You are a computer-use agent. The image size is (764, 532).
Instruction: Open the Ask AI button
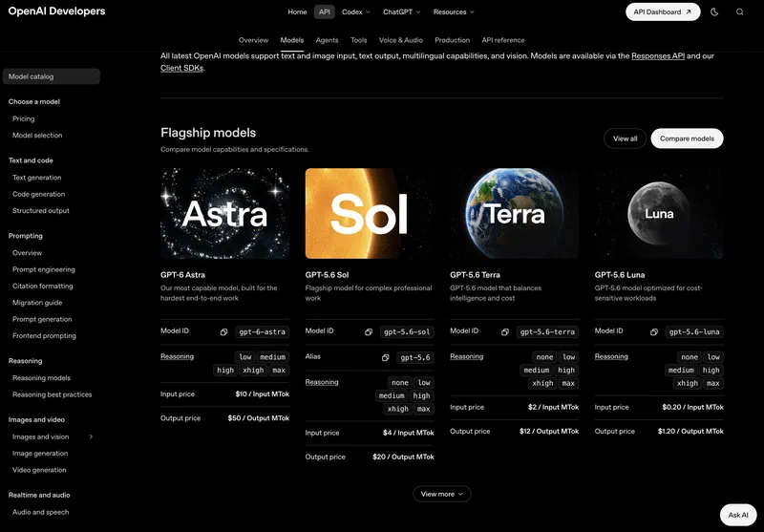click(738, 515)
